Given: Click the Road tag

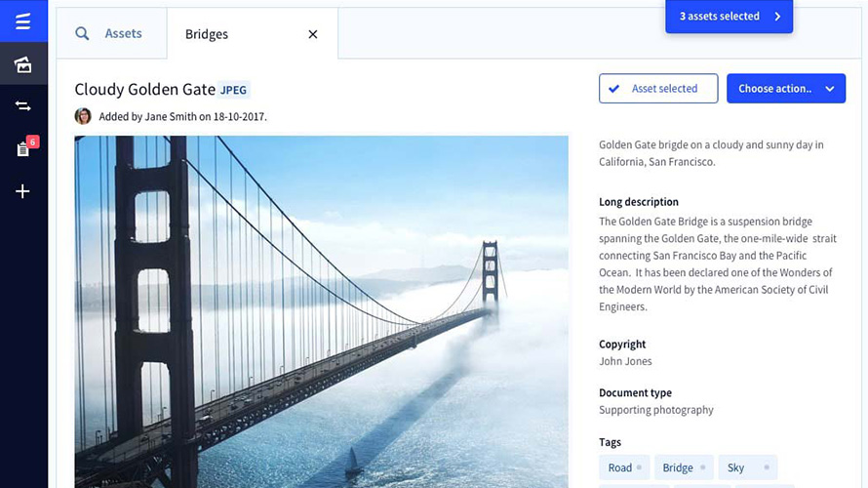Looking at the screenshot, I should pyautogui.click(x=624, y=468).
